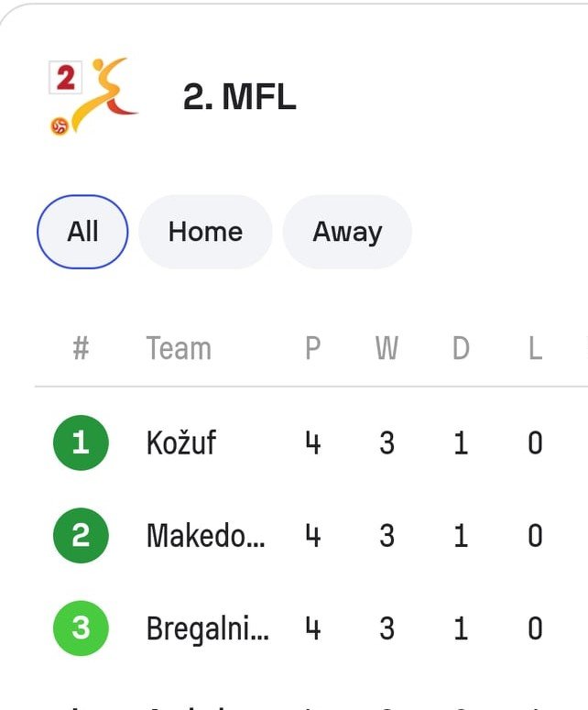This screenshot has height=710, width=588.
Task: Switch to Away standings filter
Action: [x=347, y=232]
